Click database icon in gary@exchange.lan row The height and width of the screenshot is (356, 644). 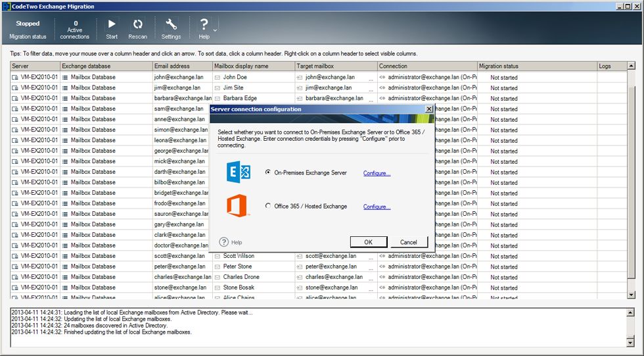pyautogui.click(x=65, y=224)
